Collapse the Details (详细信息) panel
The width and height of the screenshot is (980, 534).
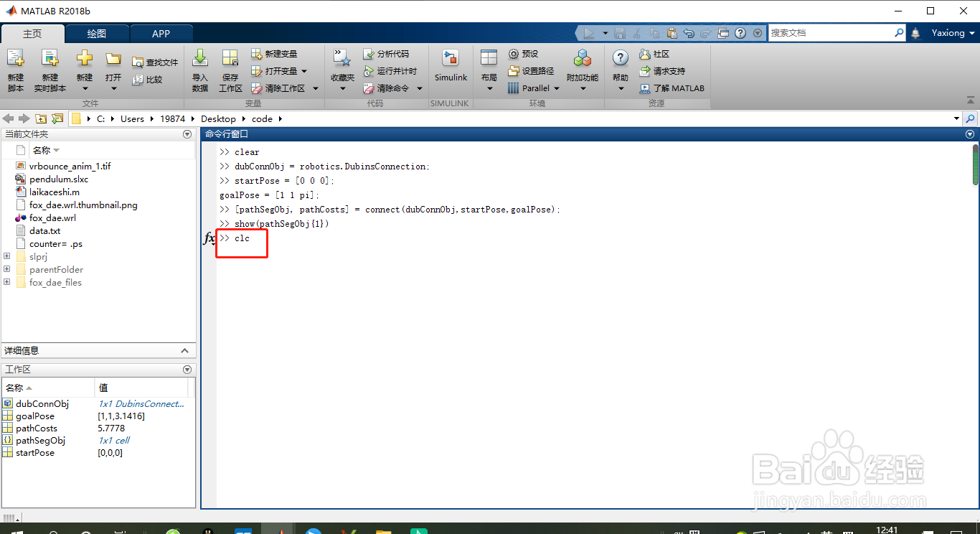184,351
